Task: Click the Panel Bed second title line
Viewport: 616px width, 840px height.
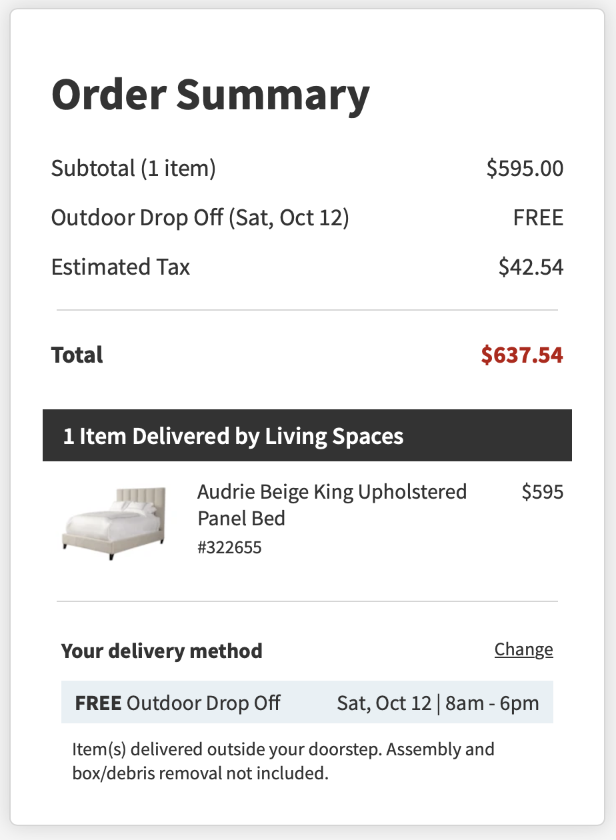Action: (x=241, y=519)
